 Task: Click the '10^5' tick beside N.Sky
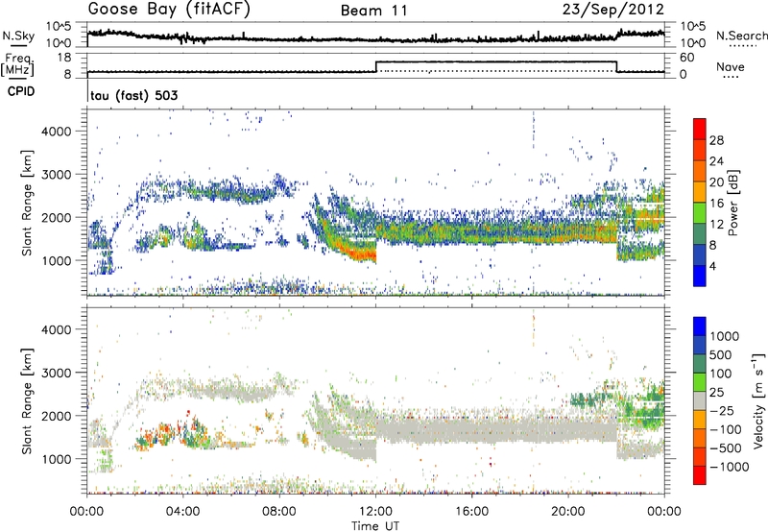point(59,27)
